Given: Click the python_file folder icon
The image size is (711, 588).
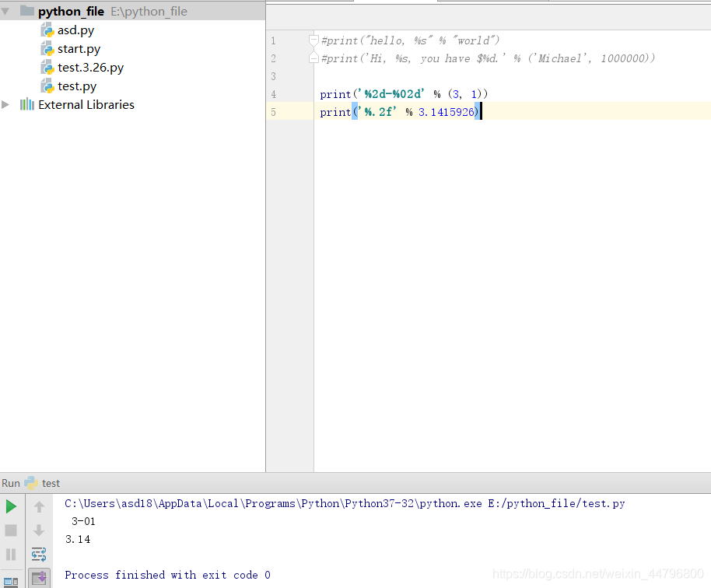Looking at the screenshot, I should (27, 11).
